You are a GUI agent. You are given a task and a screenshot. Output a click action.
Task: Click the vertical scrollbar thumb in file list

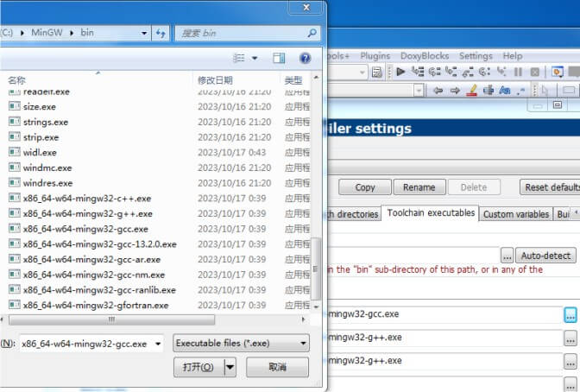pyautogui.click(x=315, y=269)
